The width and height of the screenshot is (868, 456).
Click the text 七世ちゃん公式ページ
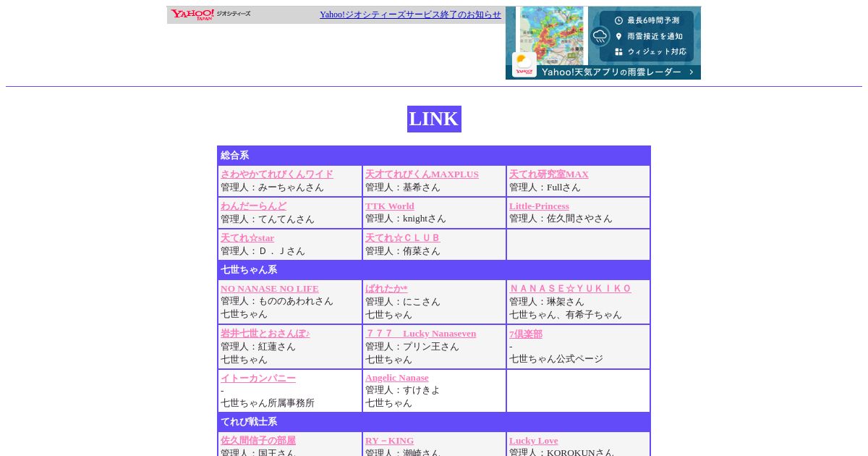tap(556, 359)
